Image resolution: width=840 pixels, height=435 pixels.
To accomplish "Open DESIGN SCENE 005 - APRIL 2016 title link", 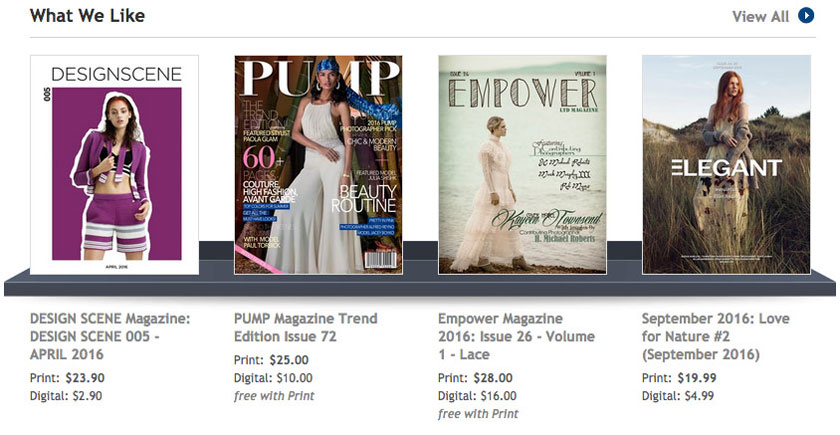I will pyautogui.click(x=110, y=336).
